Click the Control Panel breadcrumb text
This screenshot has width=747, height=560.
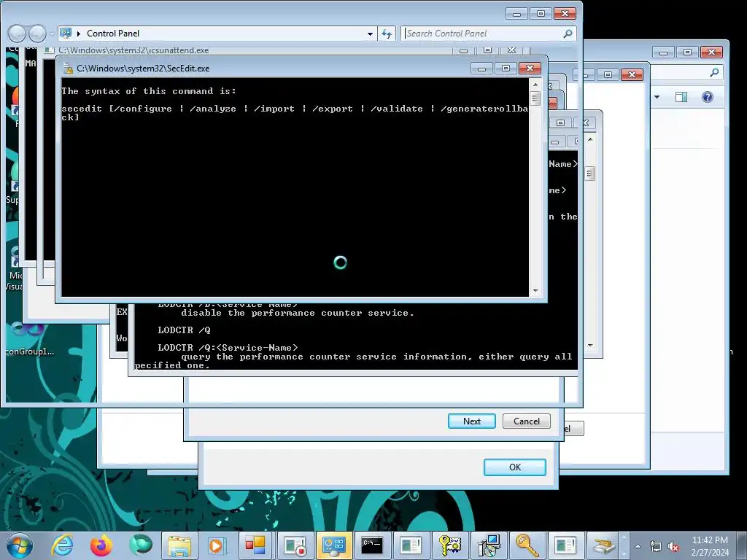(113, 34)
